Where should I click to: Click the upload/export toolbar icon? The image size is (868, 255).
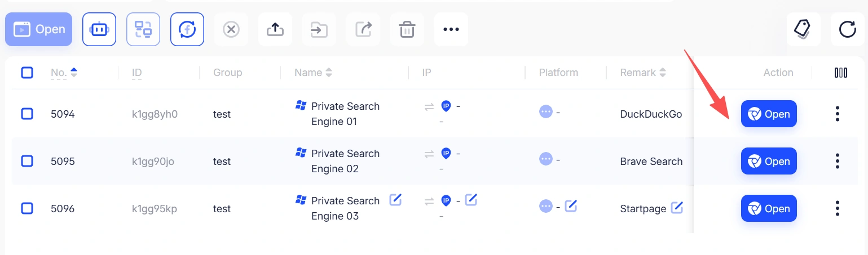275,29
